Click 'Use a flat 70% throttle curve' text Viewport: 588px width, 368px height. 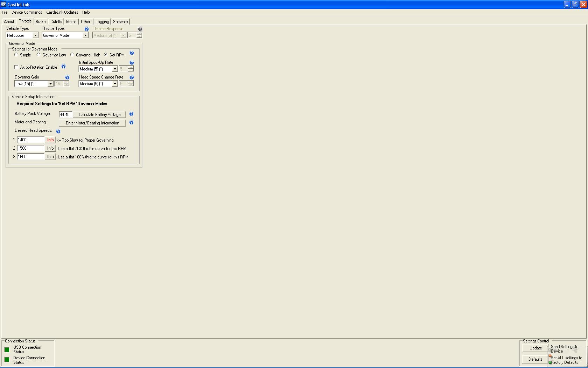(92, 149)
